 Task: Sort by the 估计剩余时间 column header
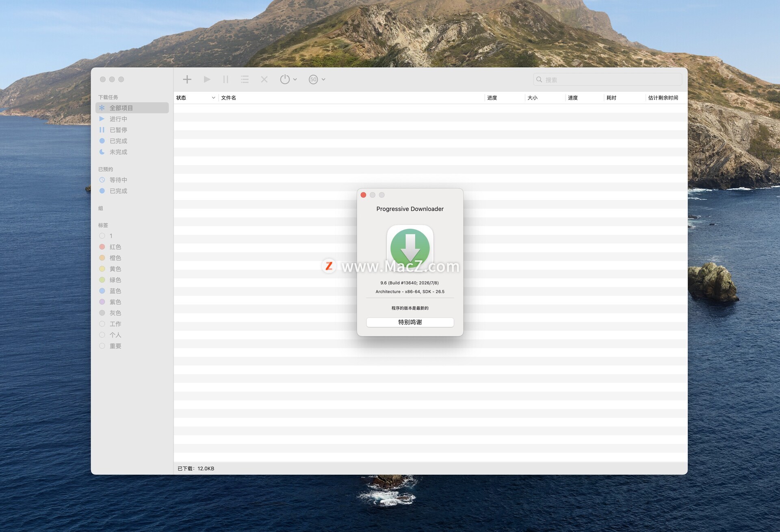[666, 98]
